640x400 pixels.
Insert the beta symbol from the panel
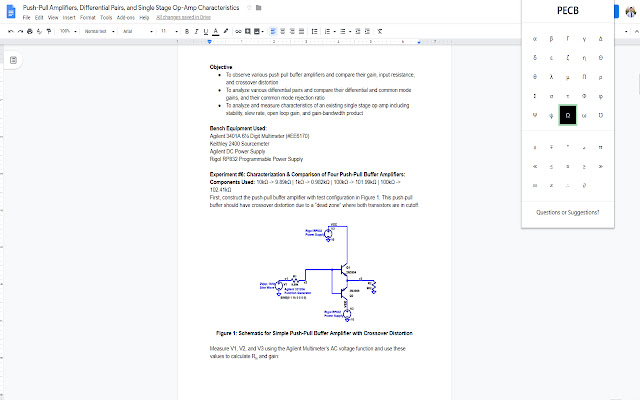[x=551, y=39]
